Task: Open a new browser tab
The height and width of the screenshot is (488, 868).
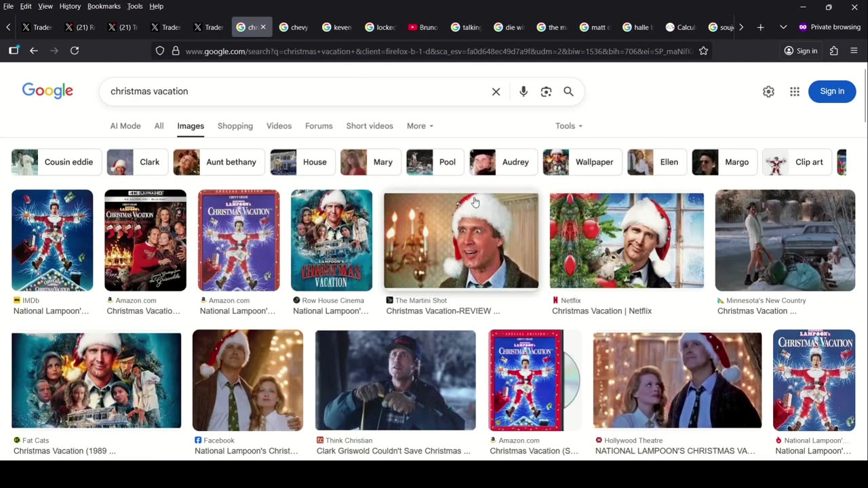Action: (x=760, y=27)
